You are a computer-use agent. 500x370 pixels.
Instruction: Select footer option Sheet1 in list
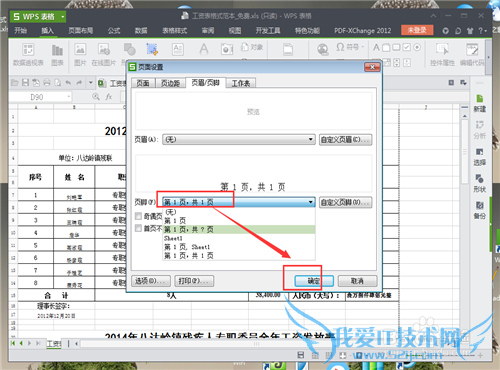tap(238, 238)
